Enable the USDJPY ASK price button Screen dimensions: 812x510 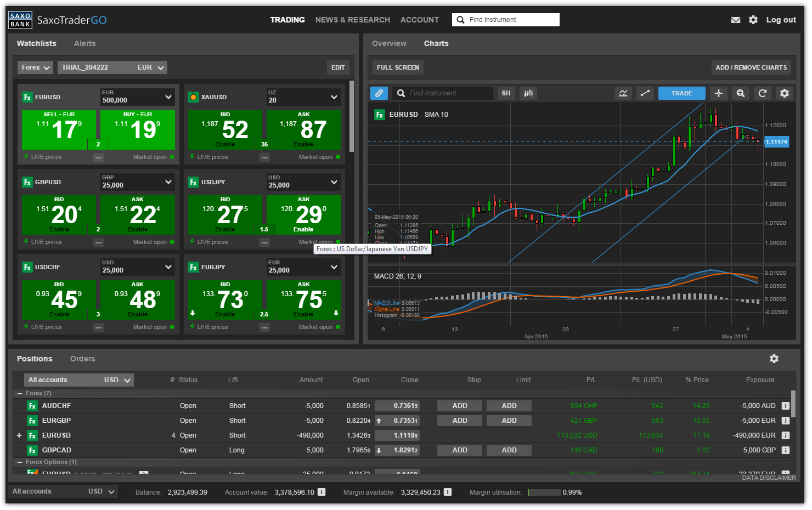(303, 215)
